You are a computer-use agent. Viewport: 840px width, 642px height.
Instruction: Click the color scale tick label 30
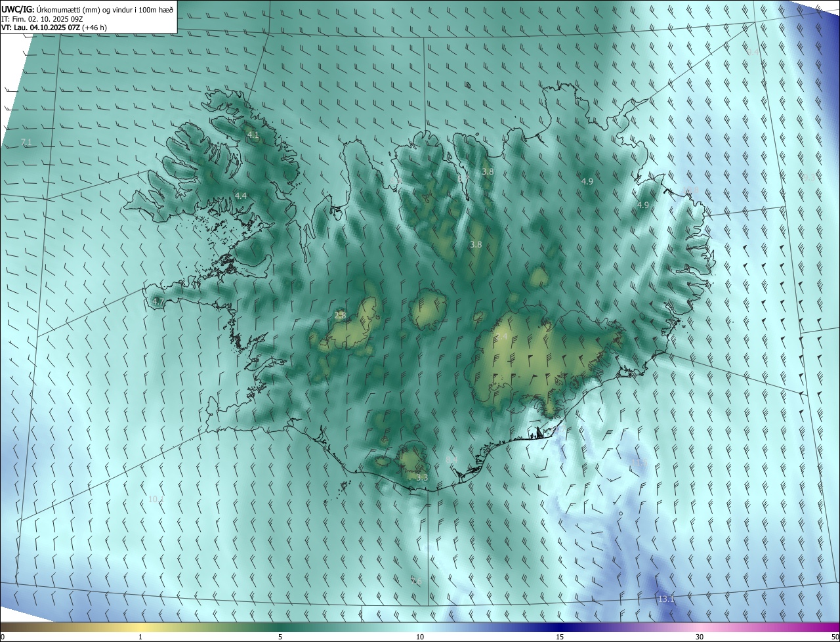[x=700, y=637]
